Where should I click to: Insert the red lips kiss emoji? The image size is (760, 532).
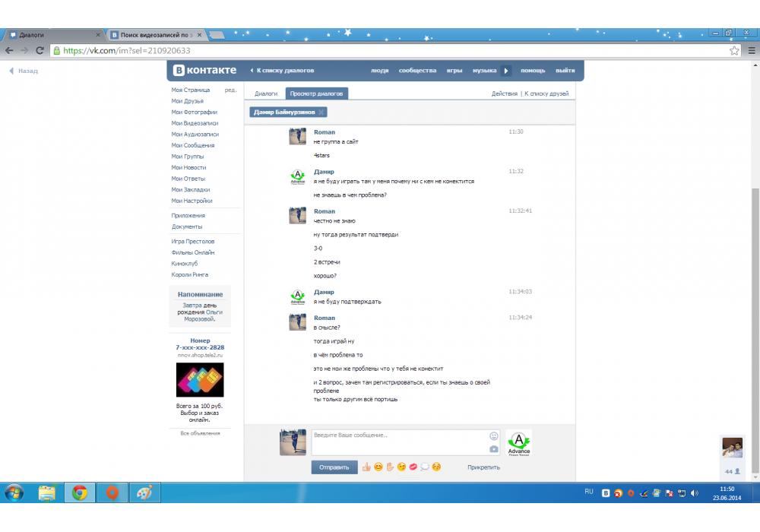tap(413, 467)
